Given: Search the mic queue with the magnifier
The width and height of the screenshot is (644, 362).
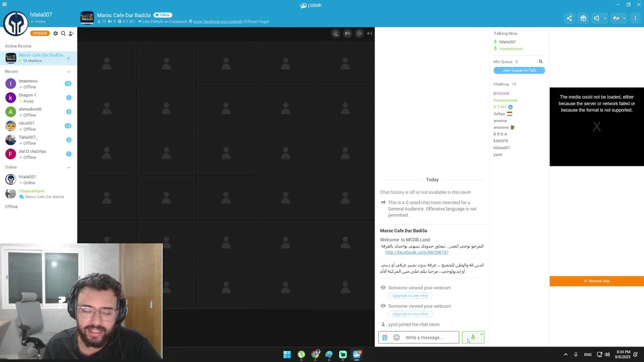Looking at the screenshot, I should (x=540, y=62).
